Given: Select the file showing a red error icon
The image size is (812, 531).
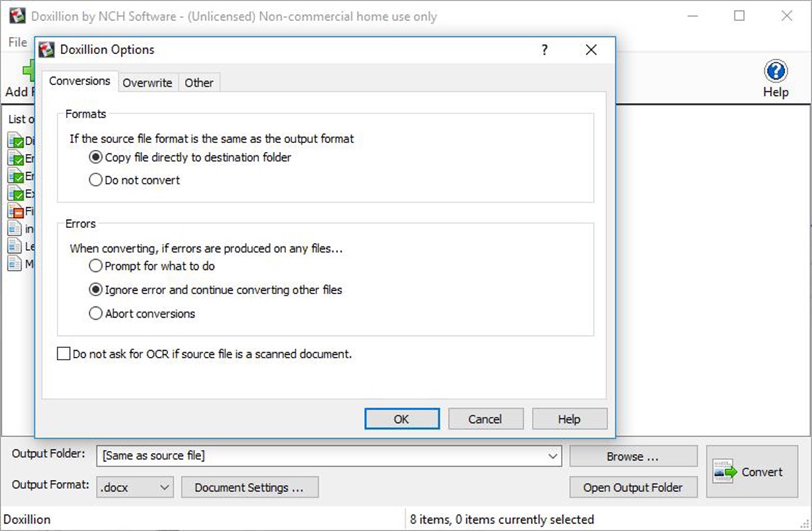Looking at the screenshot, I should coord(15,211).
